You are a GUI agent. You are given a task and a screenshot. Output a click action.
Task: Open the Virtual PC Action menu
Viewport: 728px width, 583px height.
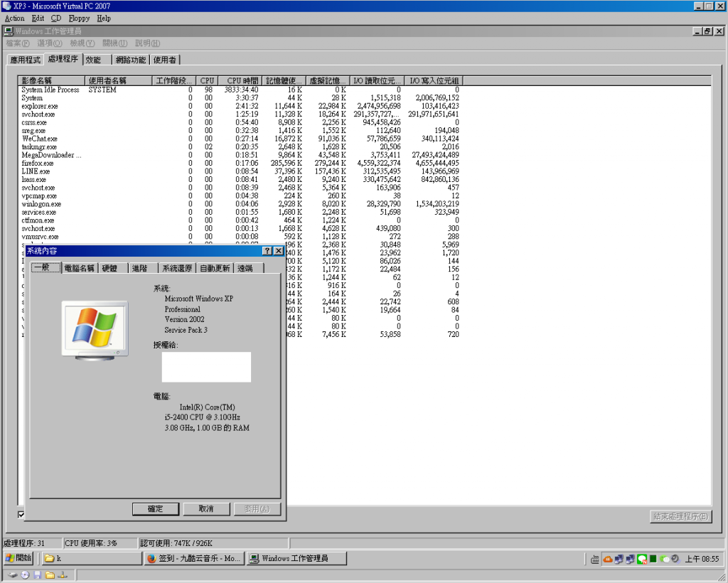coord(14,18)
